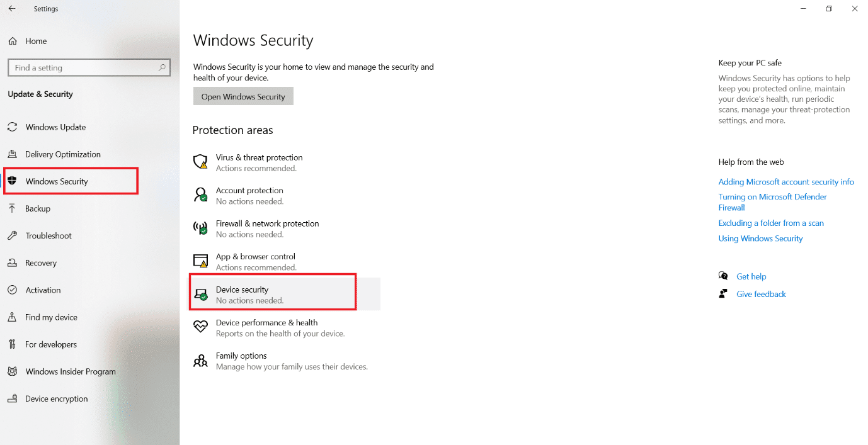The width and height of the screenshot is (868, 445).
Task: Follow the Excluding a folder link
Action: click(771, 223)
